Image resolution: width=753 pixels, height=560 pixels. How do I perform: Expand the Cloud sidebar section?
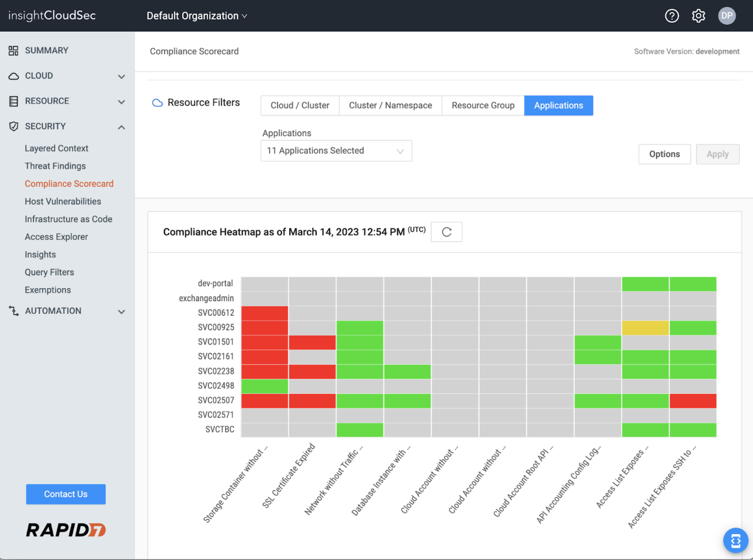[x=121, y=76]
